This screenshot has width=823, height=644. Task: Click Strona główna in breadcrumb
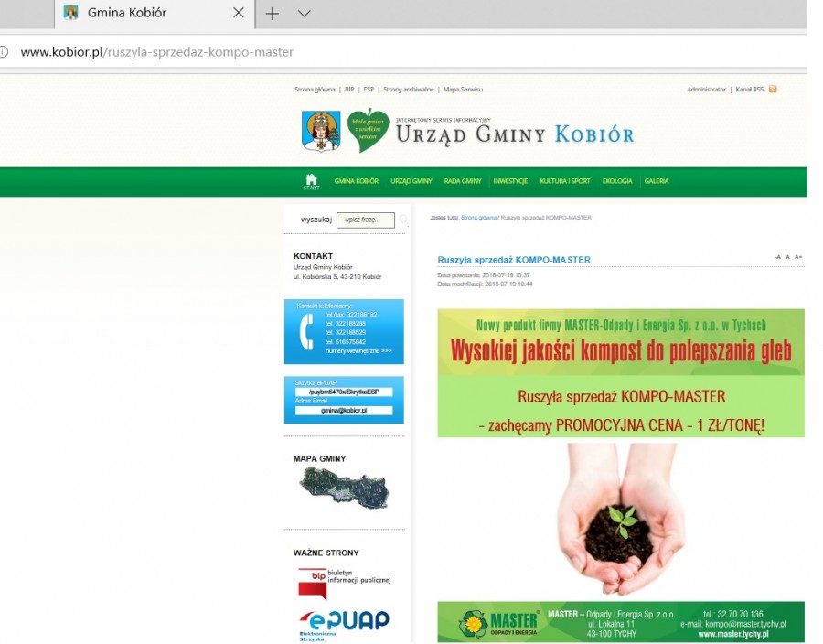[478, 218]
